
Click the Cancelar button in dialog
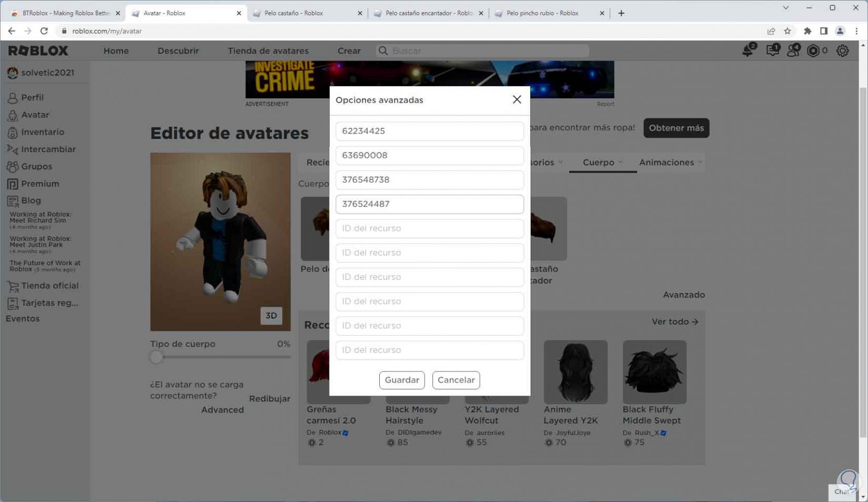pyautogui.click(x=456, y=380)
